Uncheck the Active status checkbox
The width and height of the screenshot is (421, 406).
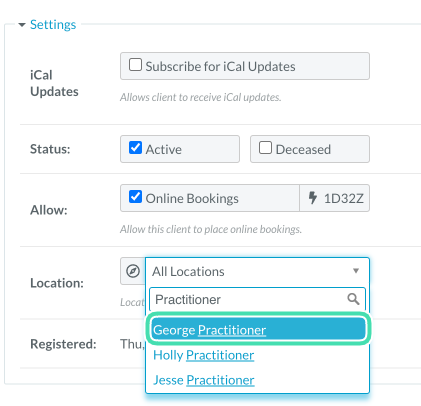(135, 147)
